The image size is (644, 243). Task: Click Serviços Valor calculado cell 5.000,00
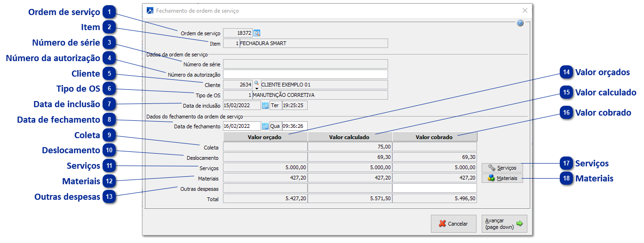(x=350, y=167)
